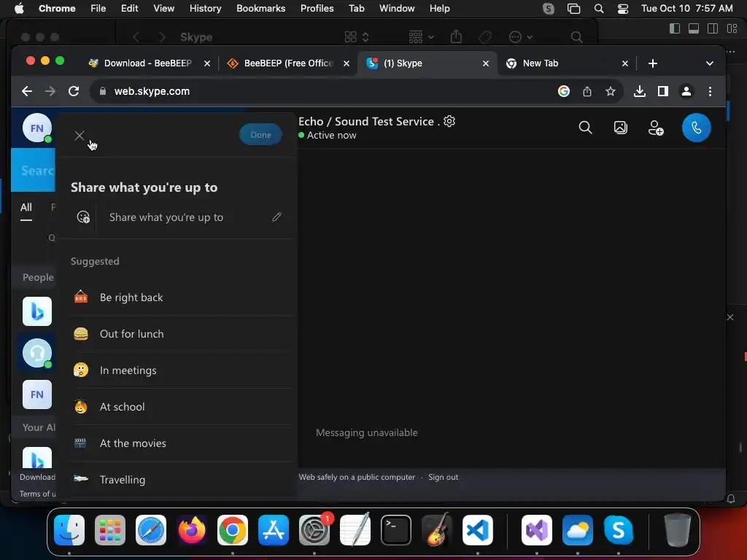Open Echo chat settings gear
The image size is (747, 560).
[449, 122]
